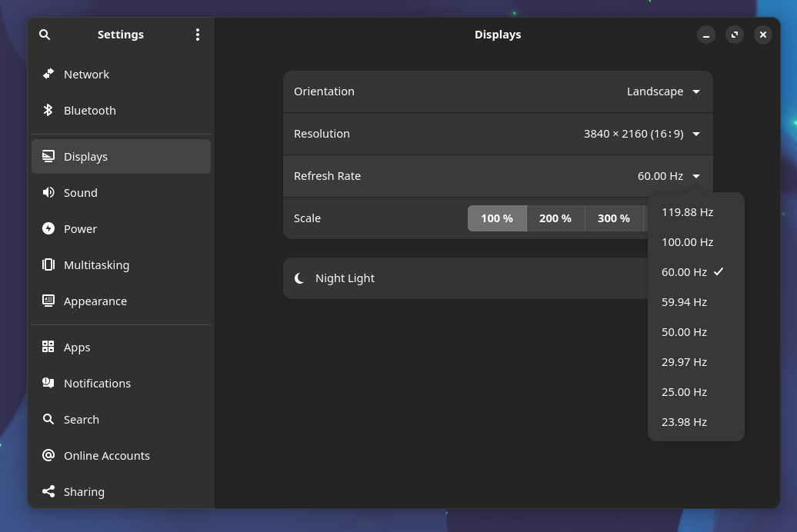The width and height of the screenshot is (797, 532).
Task: Pick 50.00 Hz from the list
Action: tap(696, 332)
